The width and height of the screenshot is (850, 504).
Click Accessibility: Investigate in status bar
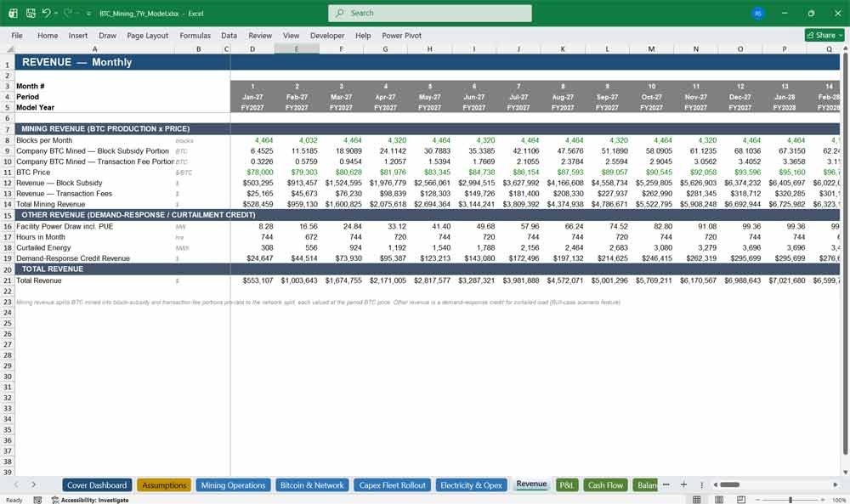[90, 500]
